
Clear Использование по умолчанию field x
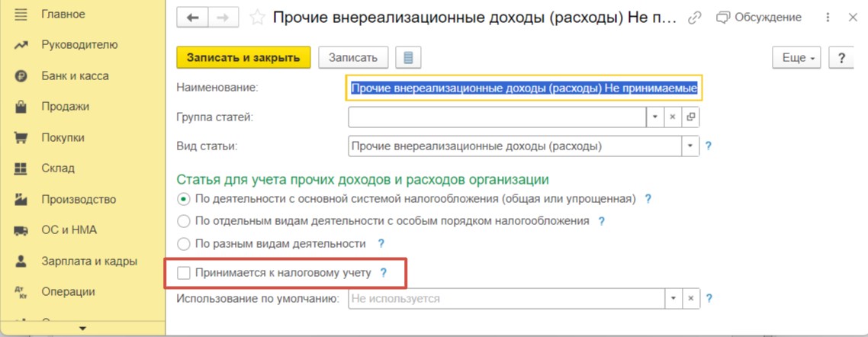(690, 298)
